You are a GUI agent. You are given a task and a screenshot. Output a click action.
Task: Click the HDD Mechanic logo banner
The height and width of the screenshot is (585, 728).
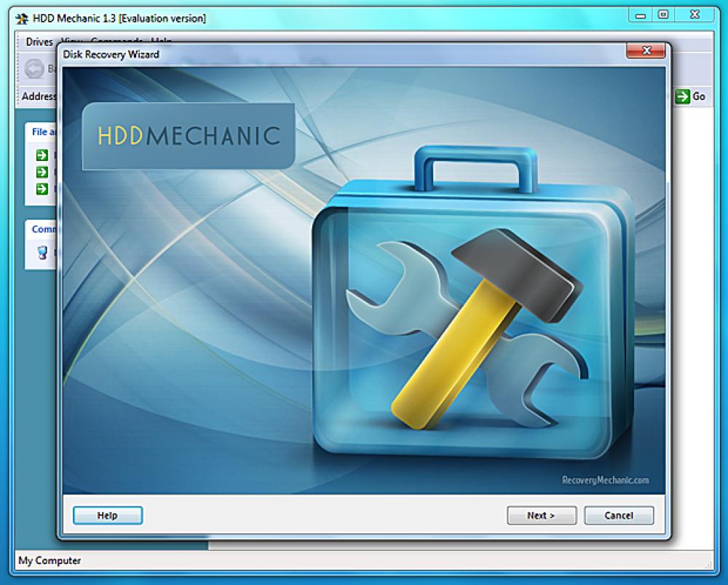click(x=188, y=136)
